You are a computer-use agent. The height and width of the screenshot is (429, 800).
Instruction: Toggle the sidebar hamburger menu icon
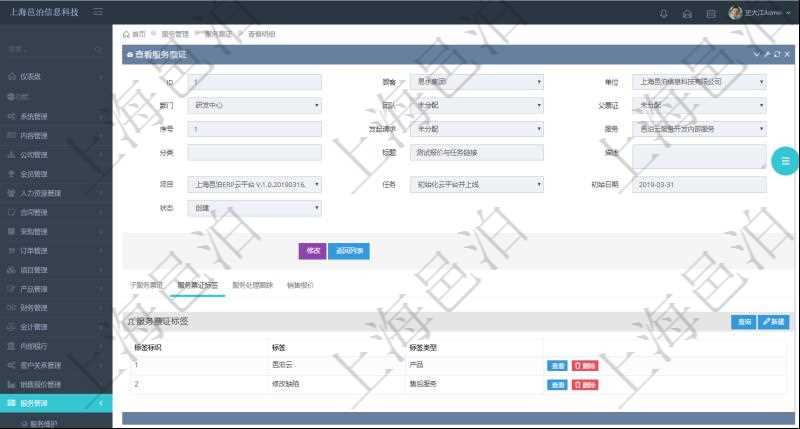pyautogui.click(x=97, y=12)
